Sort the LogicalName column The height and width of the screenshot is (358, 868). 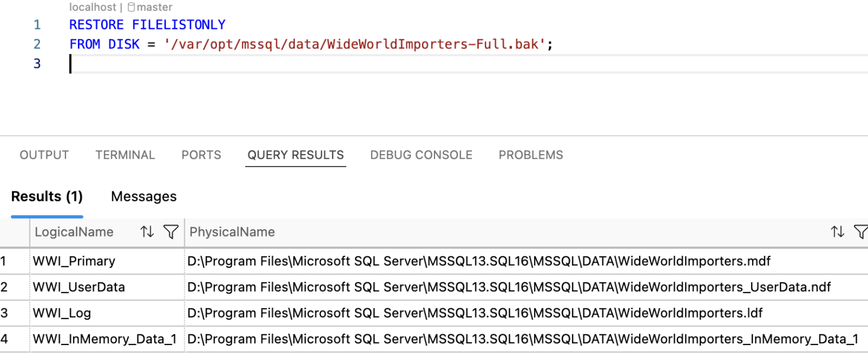(147, 232)
